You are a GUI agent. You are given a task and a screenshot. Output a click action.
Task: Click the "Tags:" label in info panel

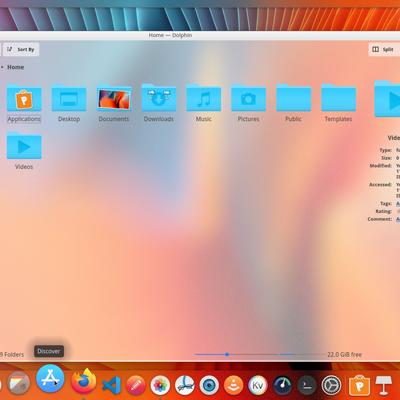coord(386,203)
